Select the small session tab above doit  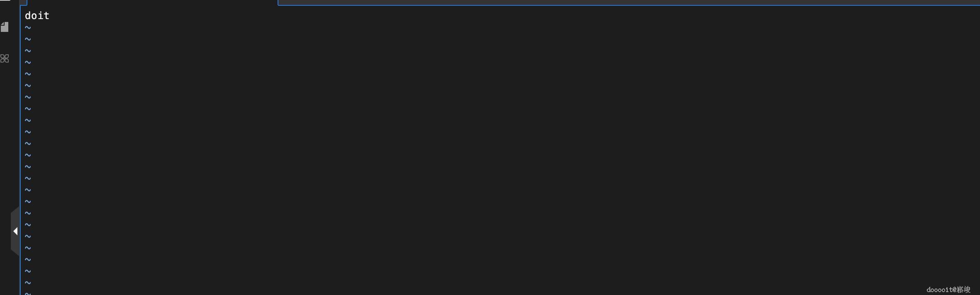coord(23,2)
